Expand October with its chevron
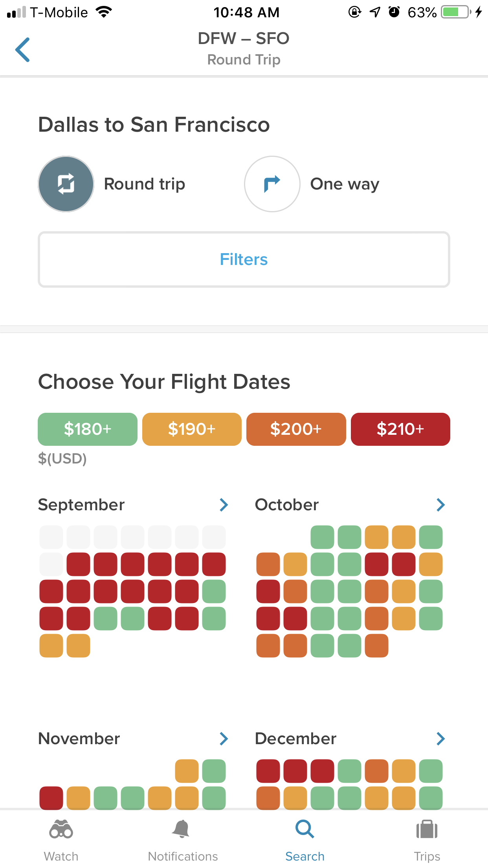Viewport: 488px width, 868px height. click(x=440, y=505)
